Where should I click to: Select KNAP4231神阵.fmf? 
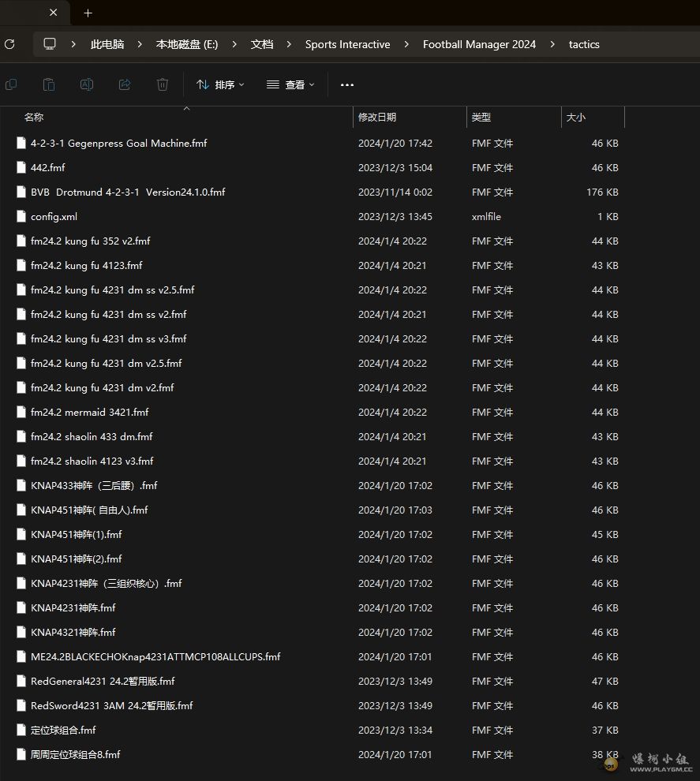click(73, 607)
